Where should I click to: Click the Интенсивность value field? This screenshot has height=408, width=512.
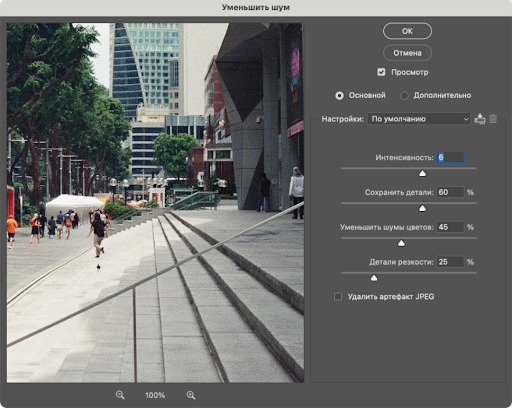(x=450, y=157)
